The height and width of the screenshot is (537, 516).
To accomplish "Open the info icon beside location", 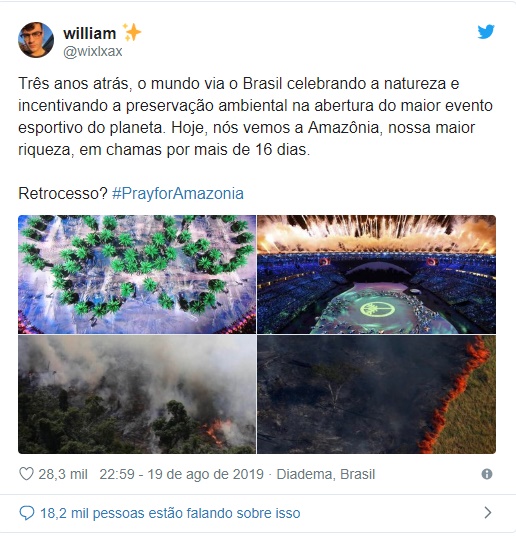I will coord(487,474).
